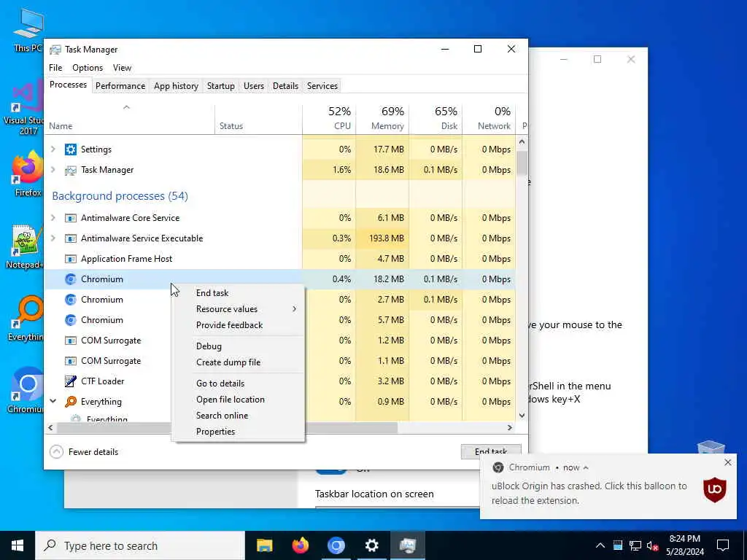
Task: Open the Options menu
Action: click(88, 68)
